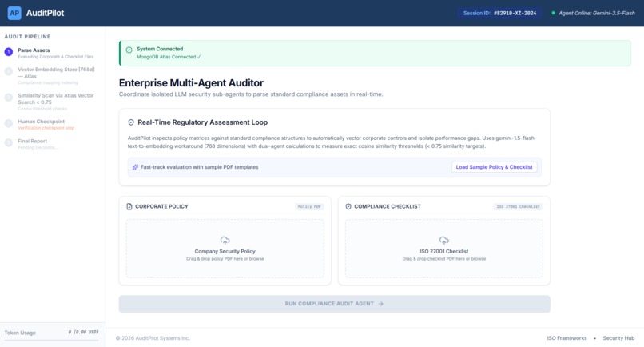Click the shield icon beside Compliance Checklist
This screenshot has width=644, height=347.
pos(348,206)
